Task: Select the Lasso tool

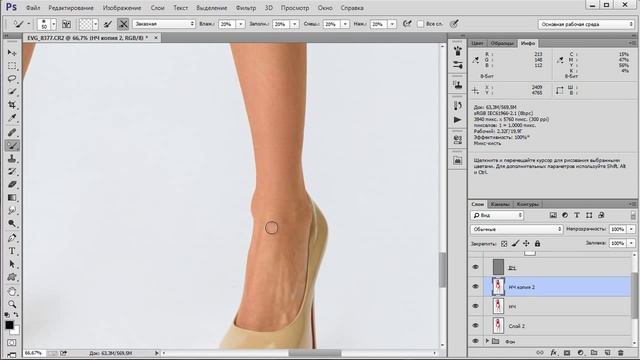Action: [x=12, y=78]
